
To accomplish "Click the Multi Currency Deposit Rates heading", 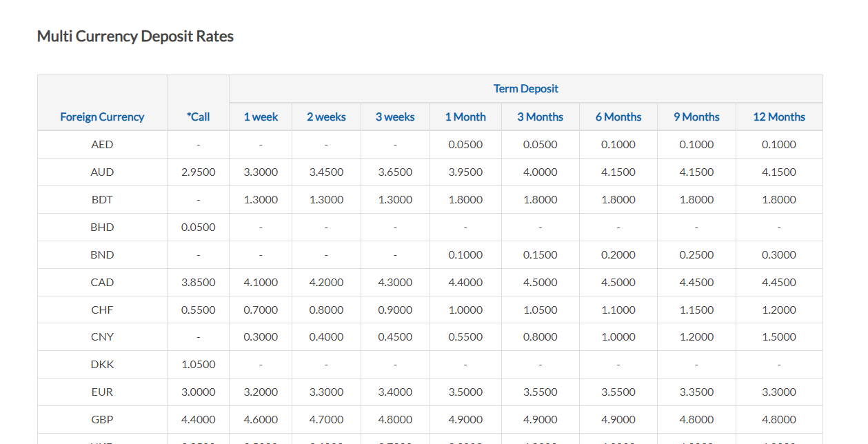I will click(x=135, y=36).
